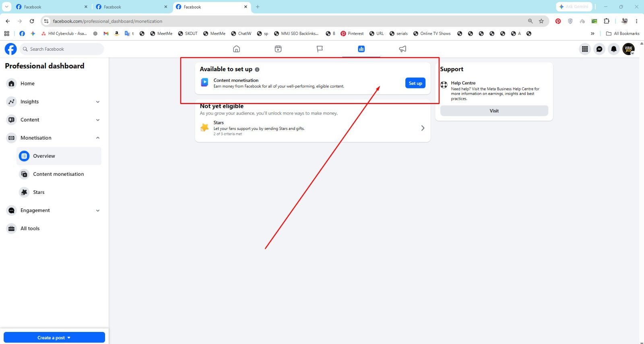Image resolution: width=644 pixels, height=344 pixels.
Task: Open the Facebook menu grid icon
Action: click(585, 49)
